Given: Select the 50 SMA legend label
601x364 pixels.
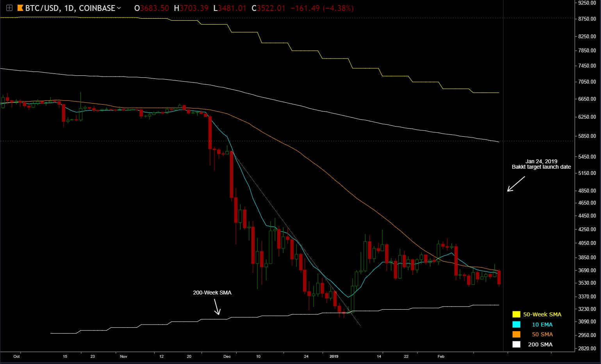Looking at the screenshot, I should pos(542,334).
